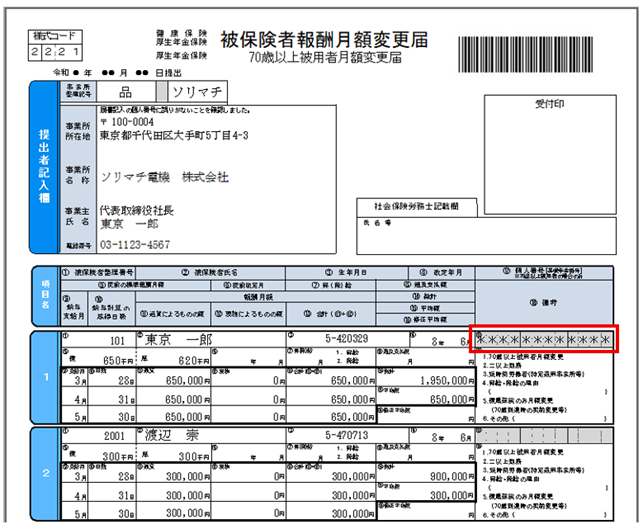Select birth date code 5-470713
This screenshot has height=529, width=643.
tap(347, 435)
